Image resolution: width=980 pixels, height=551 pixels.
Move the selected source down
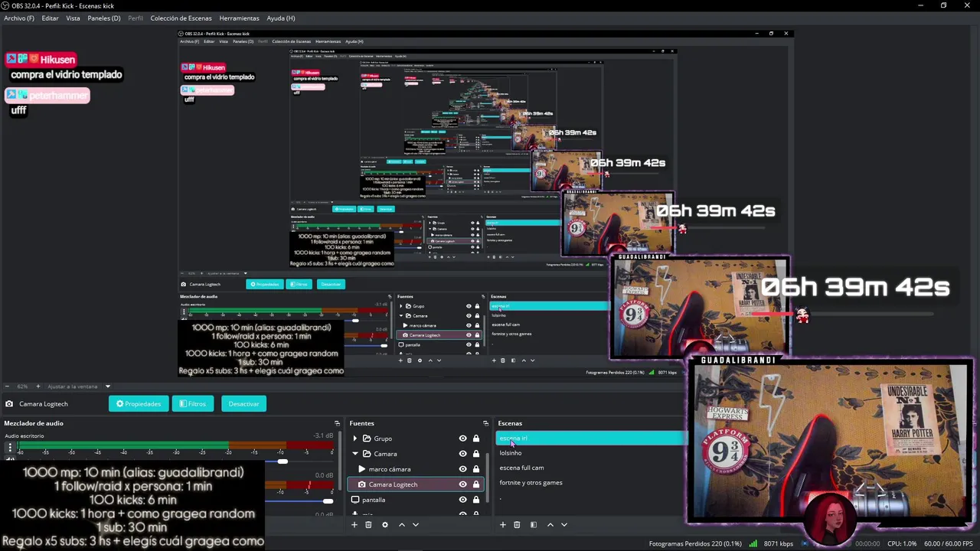point(416,525)
